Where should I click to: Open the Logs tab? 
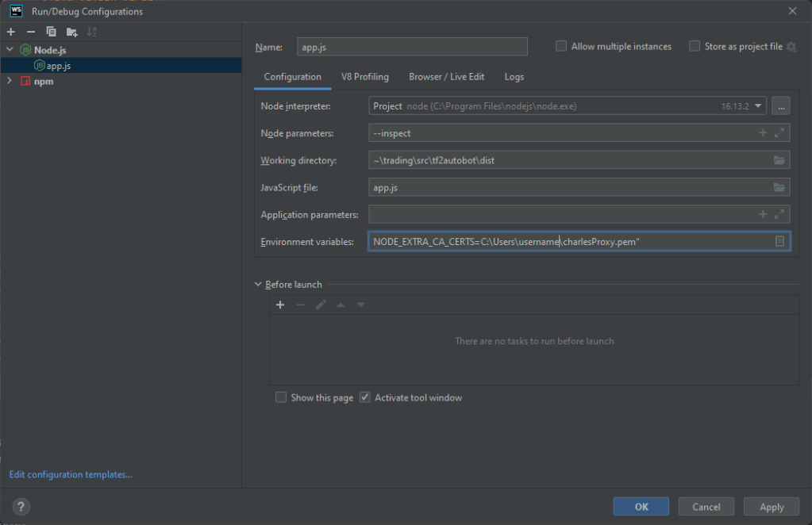click(514, 77)
